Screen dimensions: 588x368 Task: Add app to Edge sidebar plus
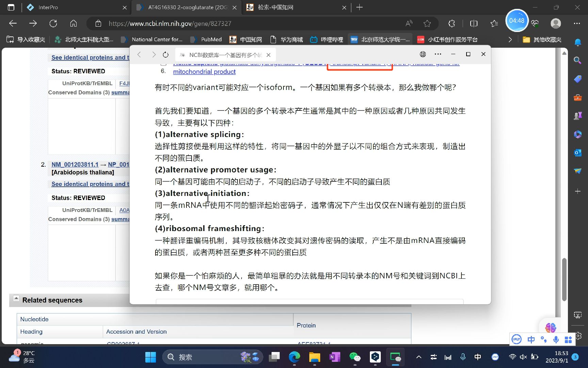coord(577,191)
